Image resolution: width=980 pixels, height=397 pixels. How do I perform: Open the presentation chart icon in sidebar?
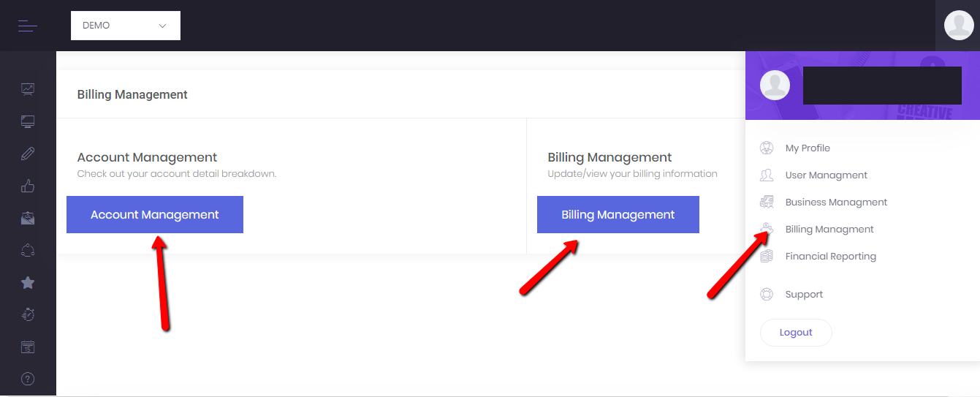pos(28,89)
